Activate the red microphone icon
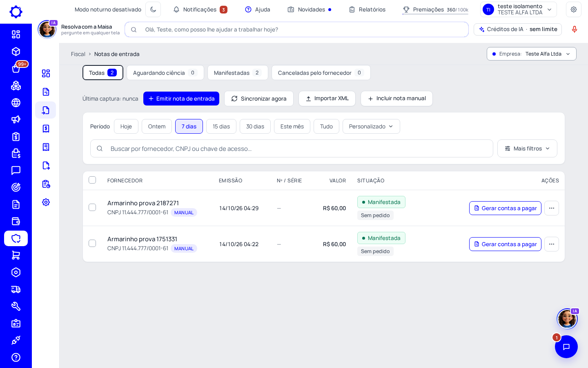Viewport: 588px width, 368px height. point(575,29)
